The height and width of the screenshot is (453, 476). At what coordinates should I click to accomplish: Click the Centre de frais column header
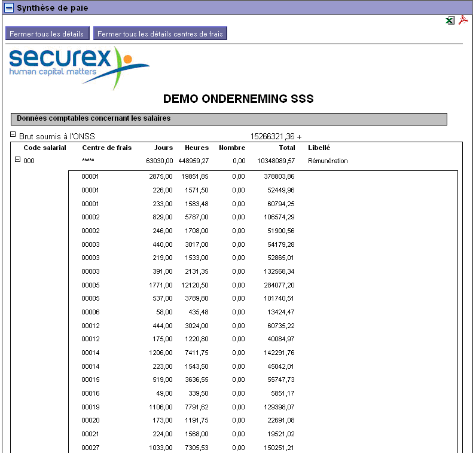pyautogui.click(x=107, y=148)
